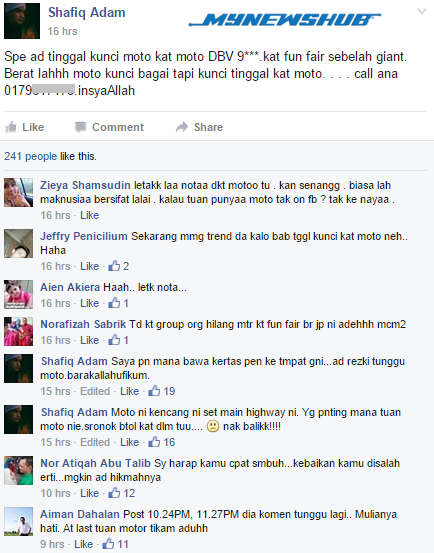
Task: Click the Comment speech bubble icon
Action: (x=80, y=127)
